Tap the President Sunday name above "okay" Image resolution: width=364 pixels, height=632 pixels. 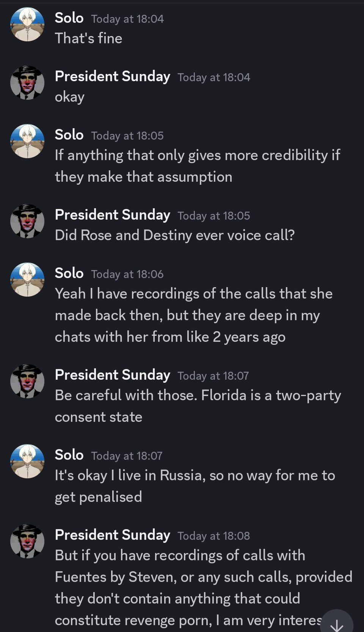coord(113,76)
